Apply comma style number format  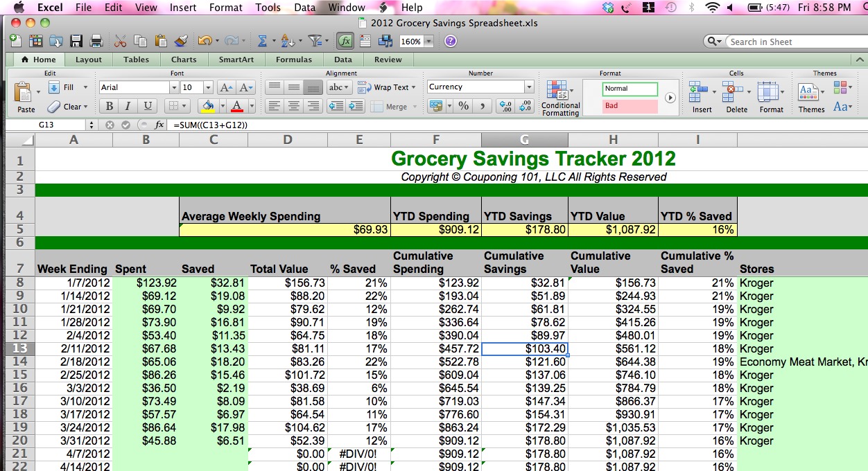click(x=483, y=106)
